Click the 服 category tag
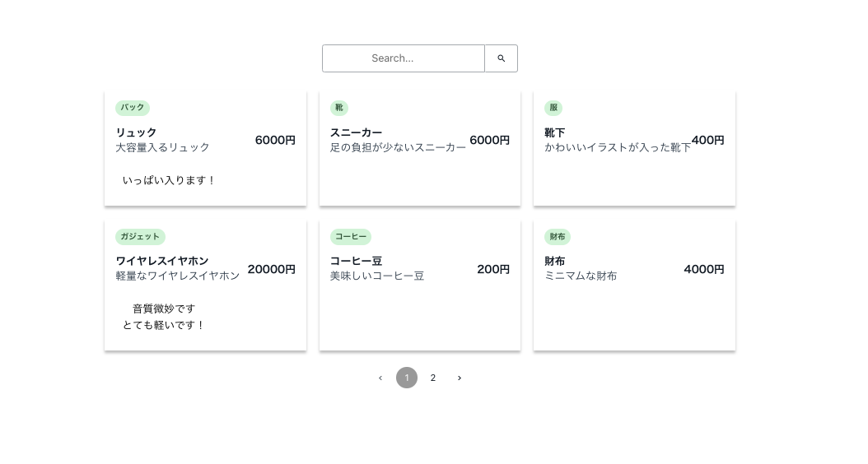The height and width of the screenshot is (464, 868). tap(553, 108)
